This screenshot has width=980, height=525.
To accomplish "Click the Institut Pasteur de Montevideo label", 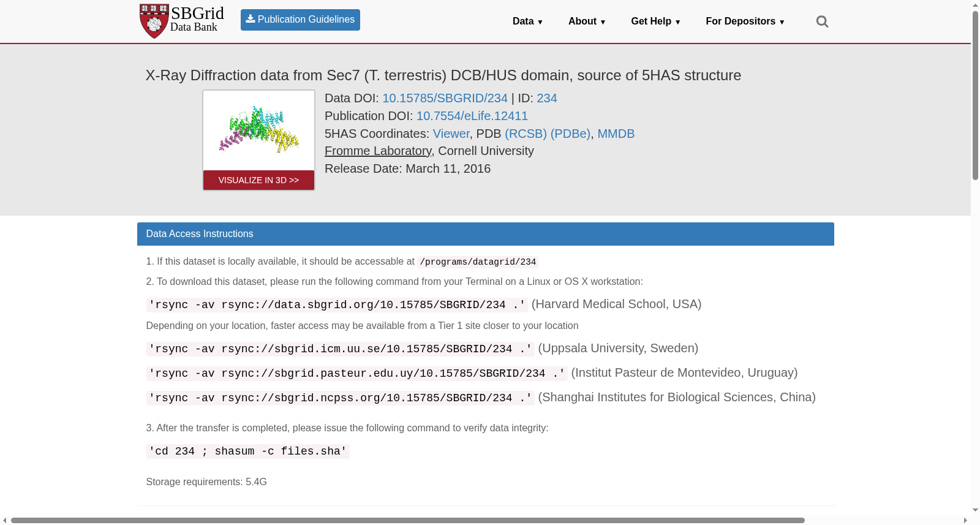I will point(684,372).
